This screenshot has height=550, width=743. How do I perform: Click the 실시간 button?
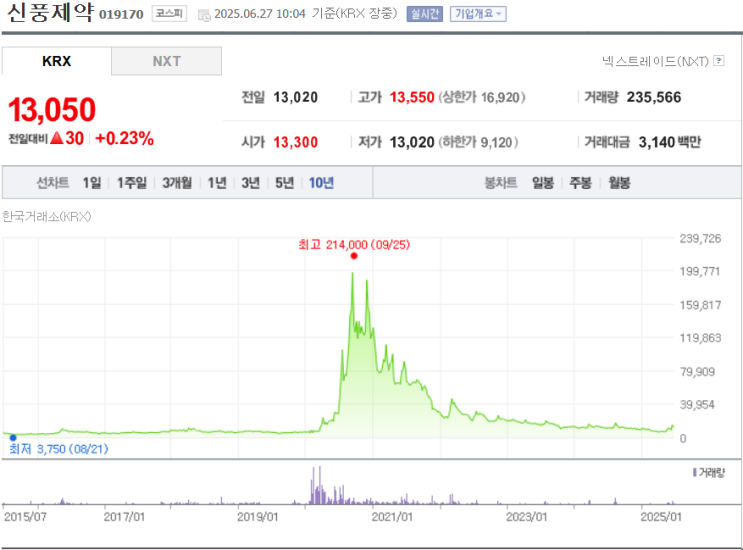click(425, 14)
